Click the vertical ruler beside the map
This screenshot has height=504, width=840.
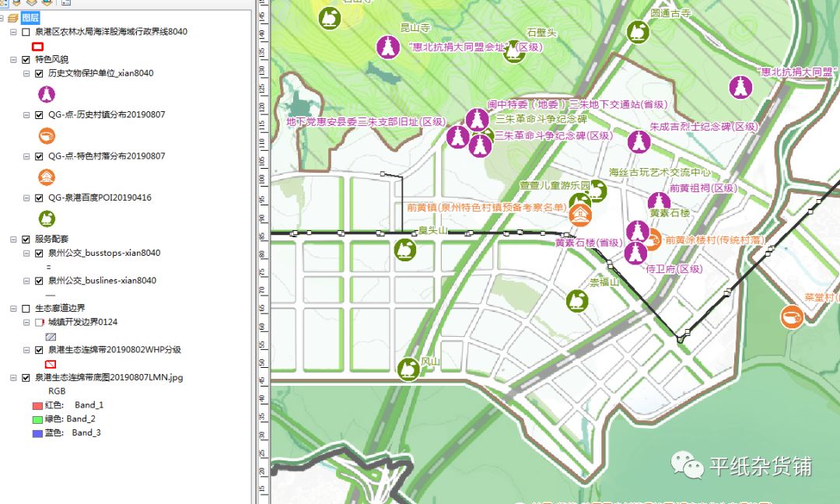pyautogui.click(x=262, y=252)
